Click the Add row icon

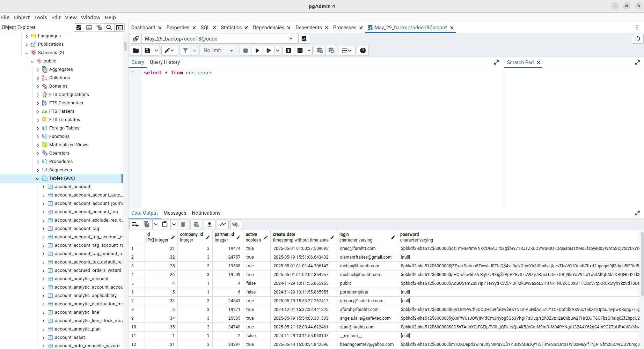135,224
